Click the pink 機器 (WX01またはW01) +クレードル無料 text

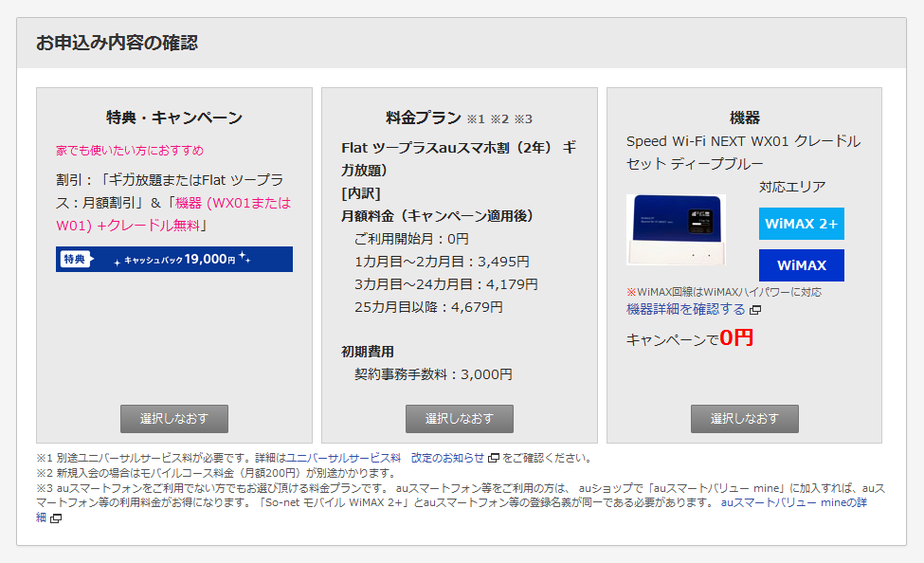click(173, 214)
